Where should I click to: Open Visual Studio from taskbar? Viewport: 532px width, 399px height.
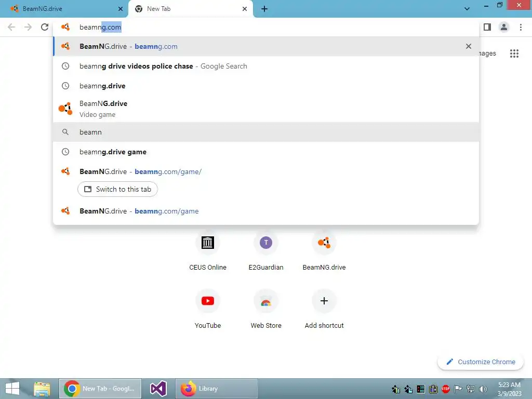(x=158, y=389)
